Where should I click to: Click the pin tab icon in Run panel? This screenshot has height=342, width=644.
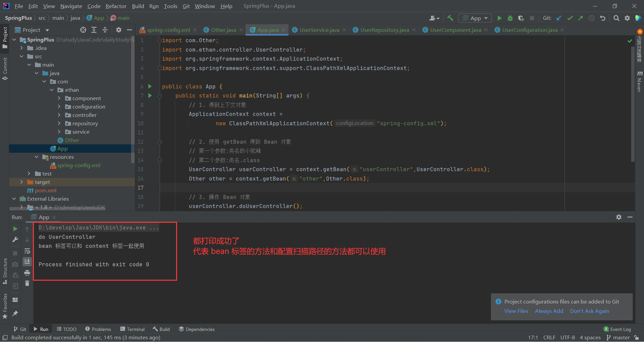pyautogui.click(x=15, y=313)
